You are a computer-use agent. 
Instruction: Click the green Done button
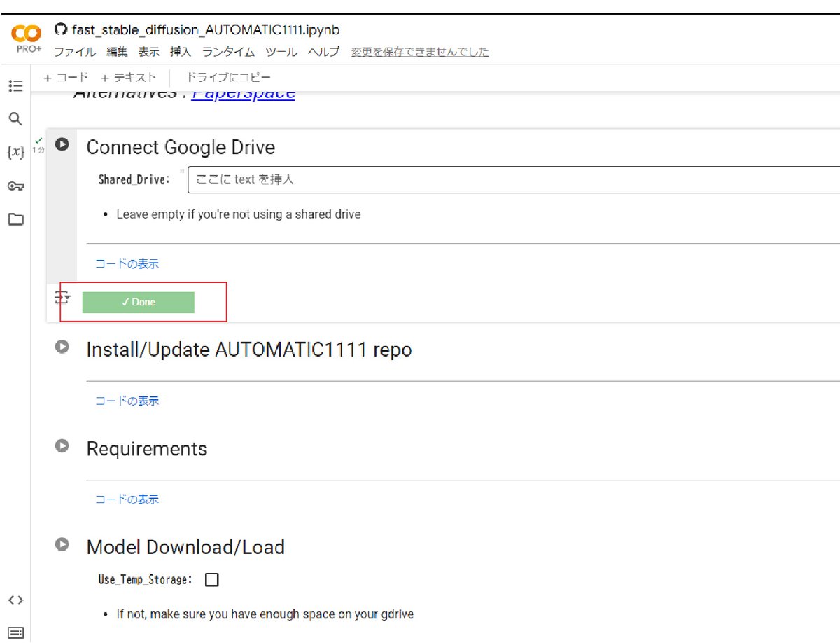pos(138,303)
